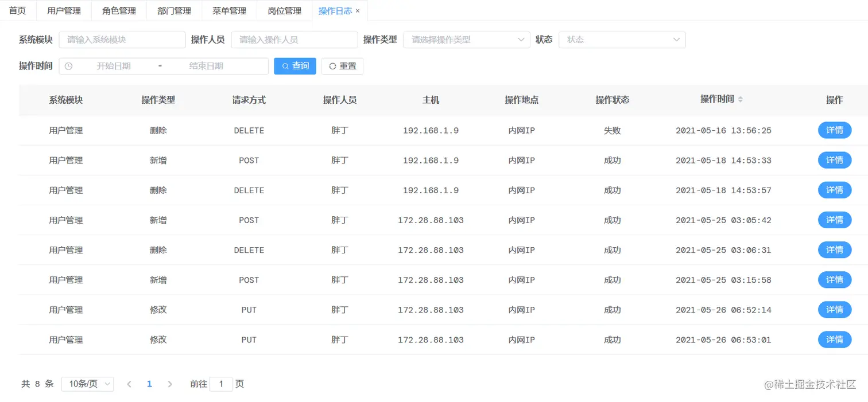Click the 操作状态 column header
Screen dimensions: 868x402
[613, 100]
